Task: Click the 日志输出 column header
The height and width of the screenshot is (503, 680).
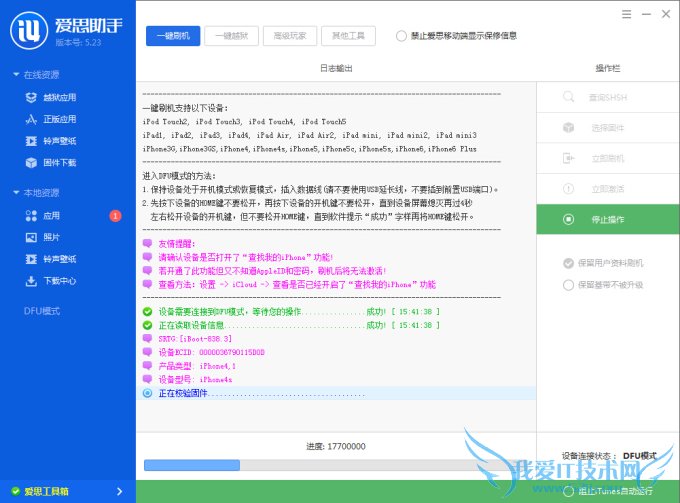Action: point(336,68)
